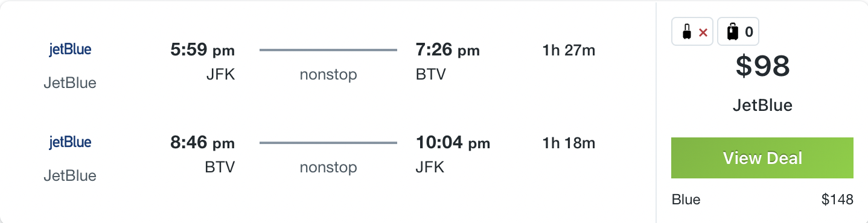Screen dimensions: 868x223
Task: Click the JetBlue provider name under price
Action: point(762,105)
